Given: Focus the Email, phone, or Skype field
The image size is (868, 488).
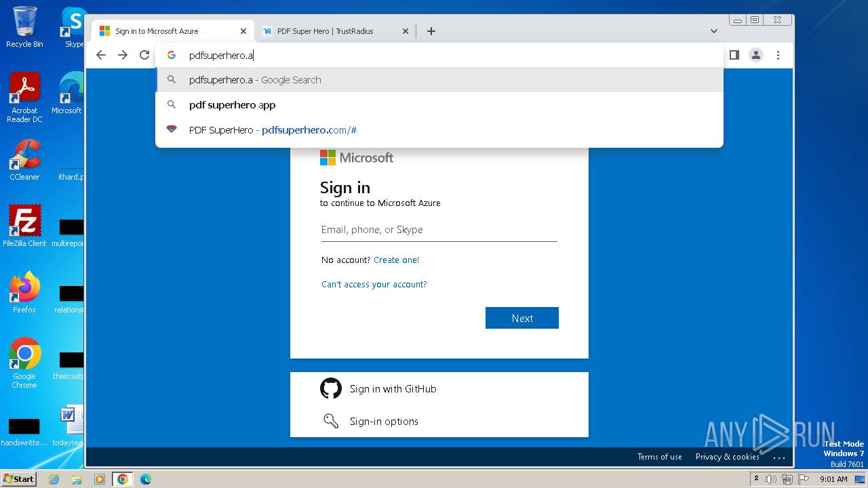Looking at the screenshot, I should (x=439, y=230).
